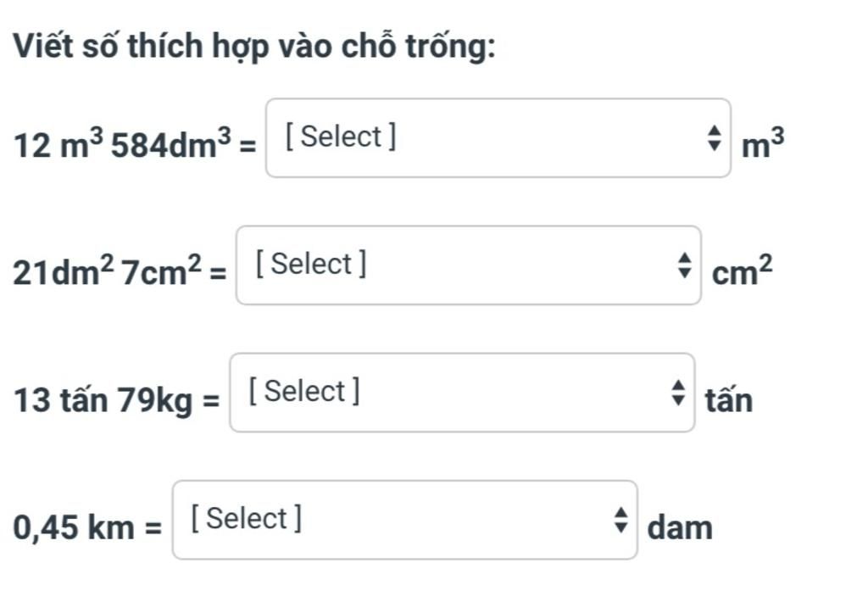Viewport: 868px width, 591px height.
Task: Click the expression text "21dm² 7cm² ="
Action: tap(121, 271)
